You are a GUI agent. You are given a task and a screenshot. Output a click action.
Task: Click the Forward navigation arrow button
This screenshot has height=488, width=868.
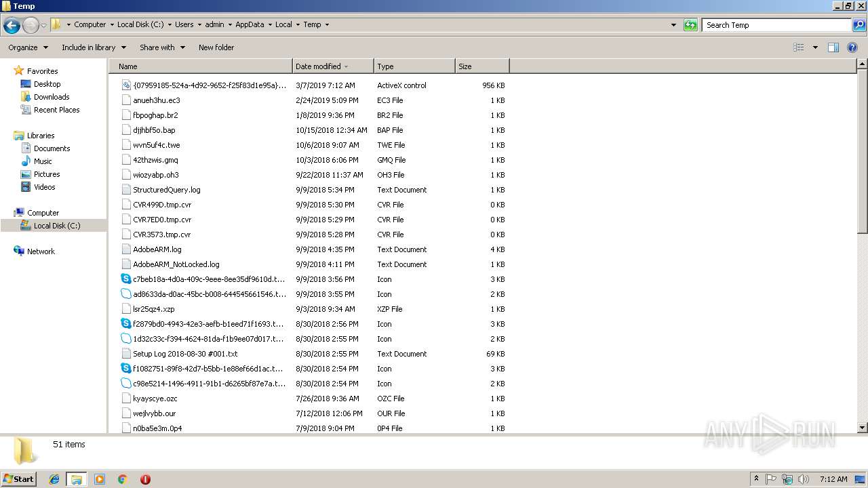(x=31, y=26)
